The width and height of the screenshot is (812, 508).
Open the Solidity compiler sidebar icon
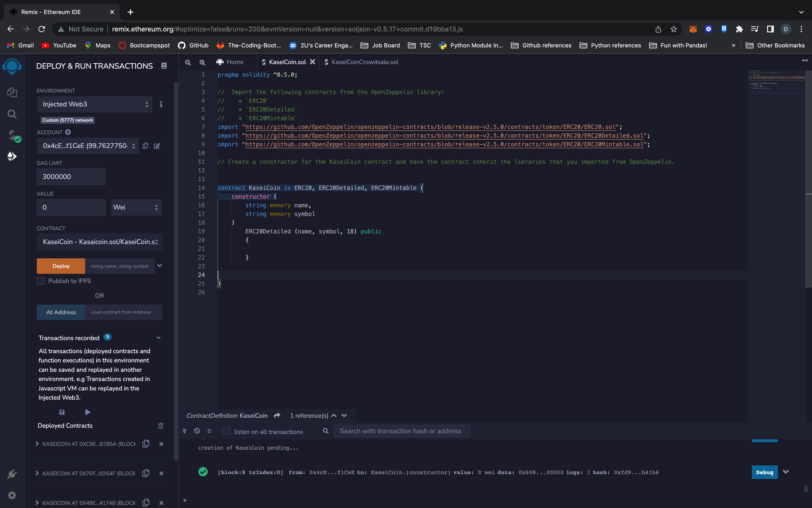click(x=14, y=136)
